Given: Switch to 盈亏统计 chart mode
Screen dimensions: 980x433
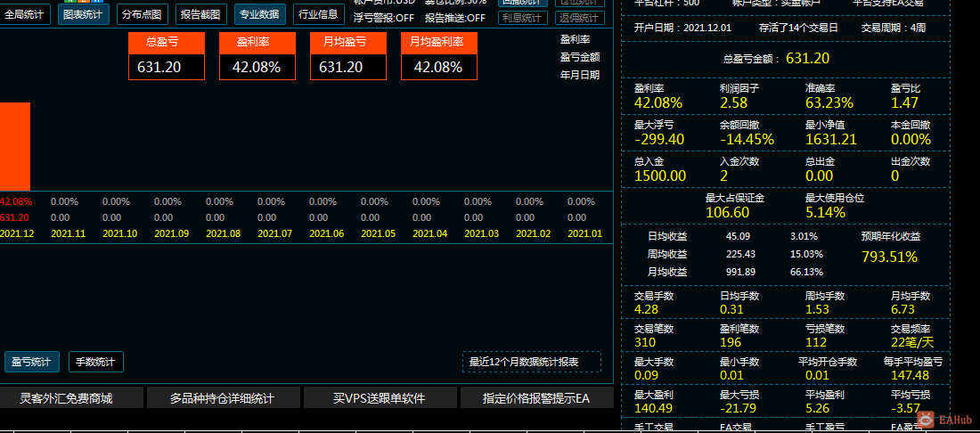Looking at the screenshot, I should pos(31,361).
